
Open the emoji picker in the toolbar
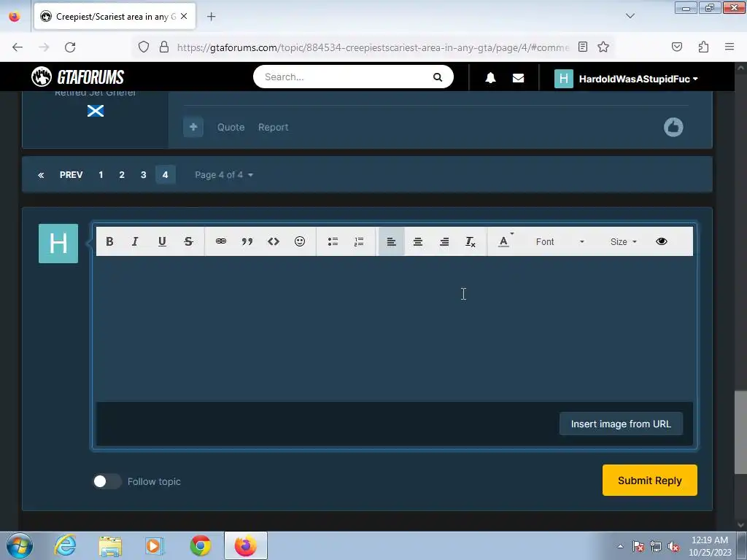click(x=300, y=241)
